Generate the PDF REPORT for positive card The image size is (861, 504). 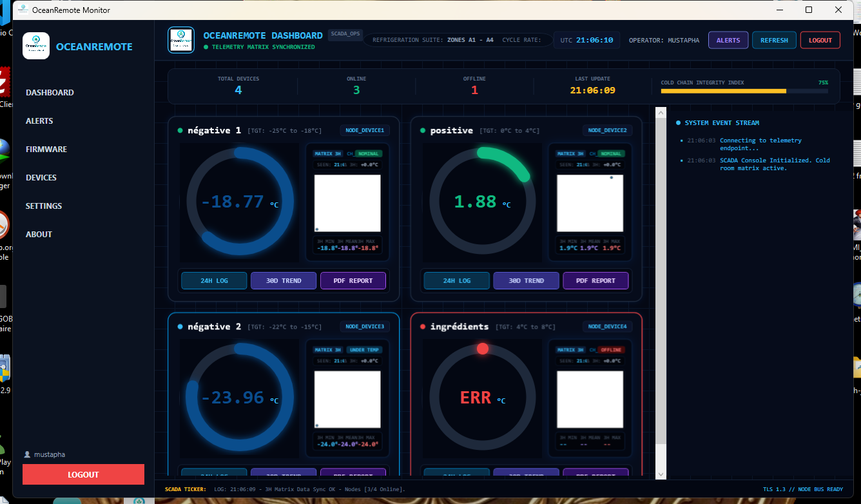[x=595, y=281]
